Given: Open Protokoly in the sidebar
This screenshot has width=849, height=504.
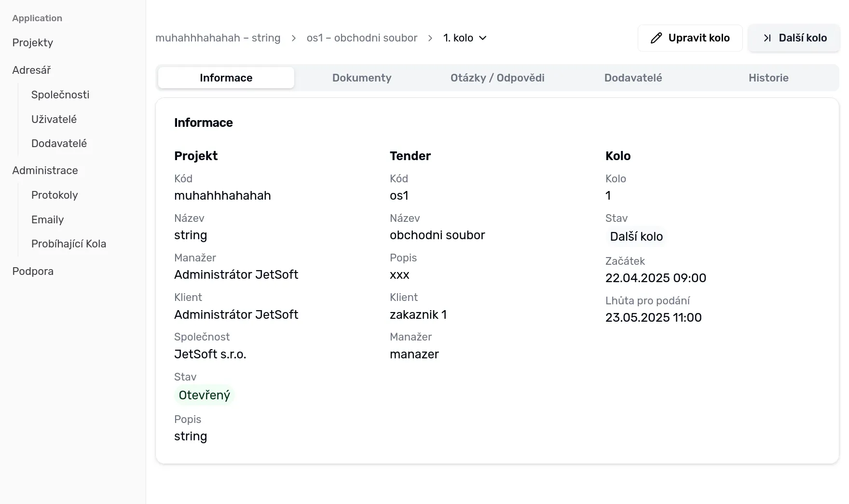Looking at the screenshot, I should pos(55,195).
